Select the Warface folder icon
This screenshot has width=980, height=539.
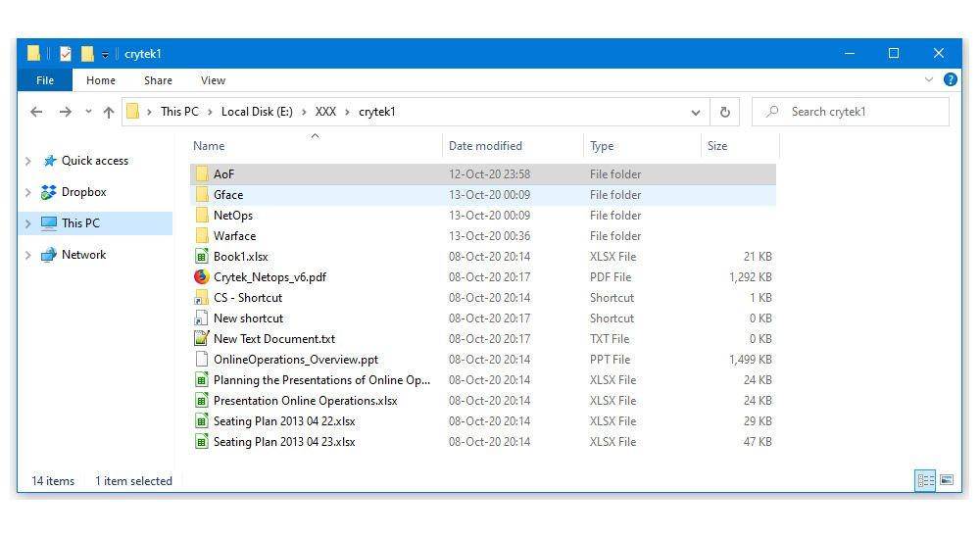pyautogui.click(x=201, y=236)
